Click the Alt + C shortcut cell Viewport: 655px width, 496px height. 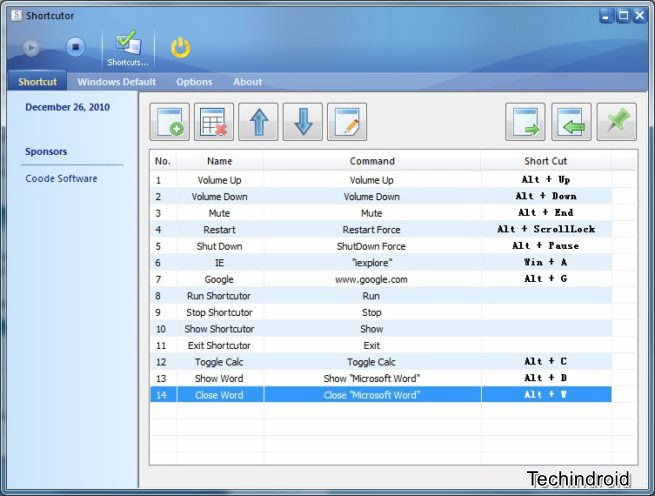click(x=546, y=361)
